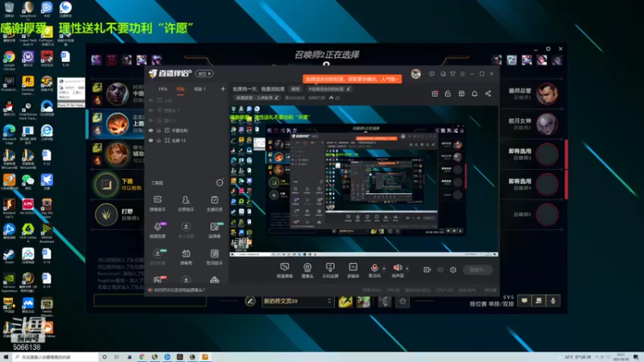Viewport: 644px width, 362px height.
Task: Show the 摄像头 7 hidden layer
Action: tap(151, 110)
